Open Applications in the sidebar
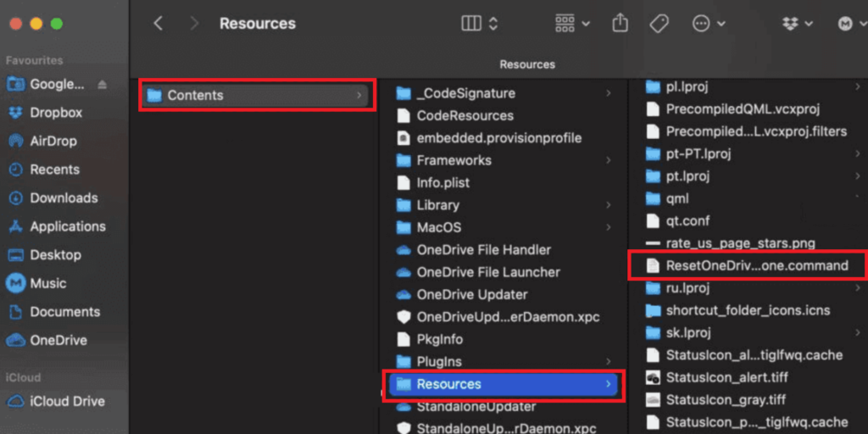Viewport: 868px width, 434px height. (68, 226)
